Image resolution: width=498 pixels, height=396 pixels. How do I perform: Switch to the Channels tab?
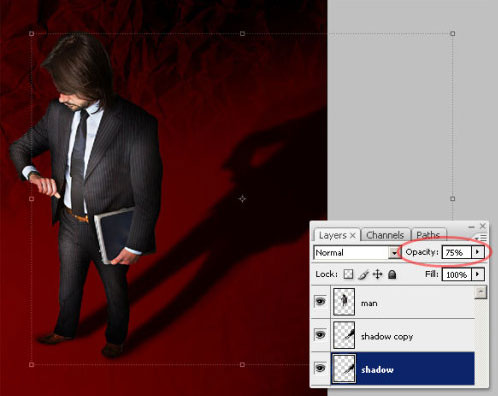[385, 235]
